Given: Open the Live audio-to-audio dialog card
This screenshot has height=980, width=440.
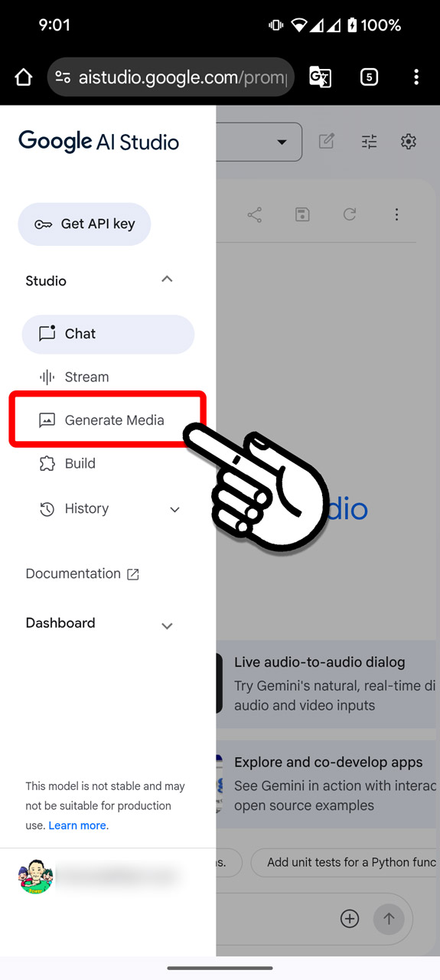Looking at the screenshot, I should [328, 684].
